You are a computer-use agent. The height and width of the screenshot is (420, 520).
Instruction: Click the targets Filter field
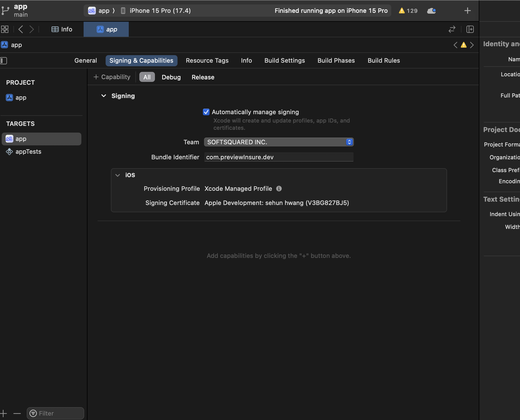click(55, 413)
